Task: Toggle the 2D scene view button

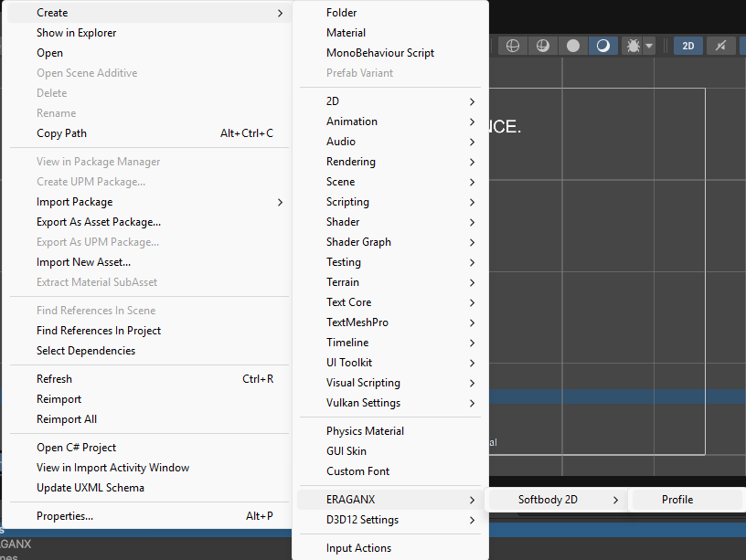Action: (688, 46)
